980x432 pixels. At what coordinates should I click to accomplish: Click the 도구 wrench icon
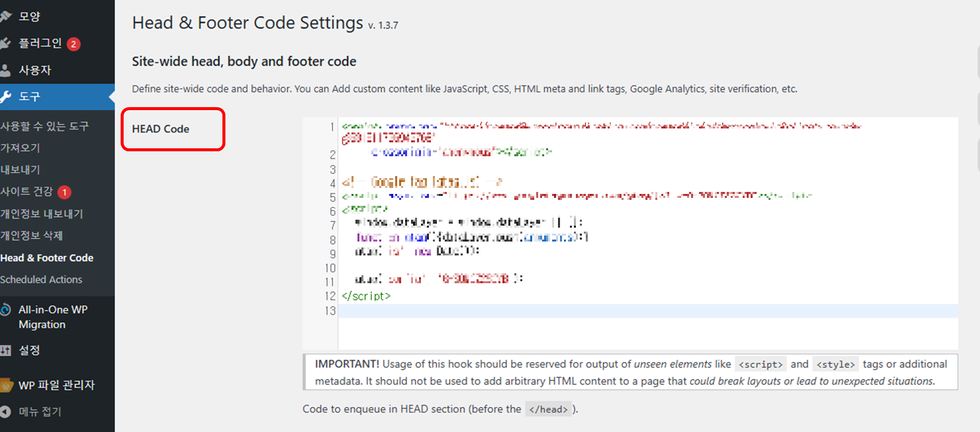(5, 97)
